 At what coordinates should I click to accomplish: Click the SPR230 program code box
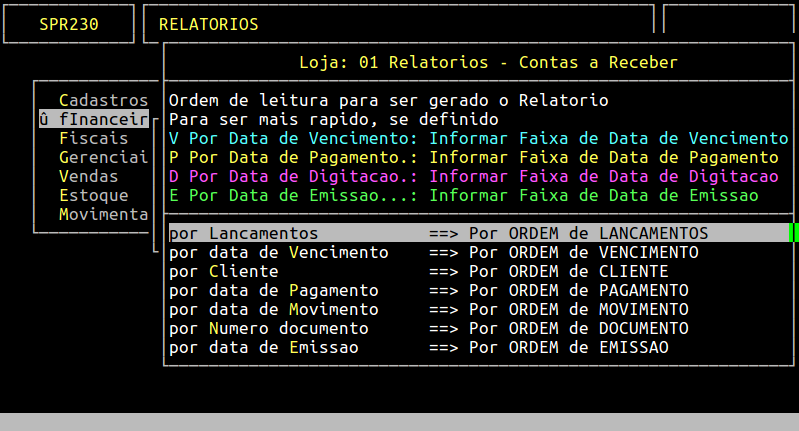(69, 24)
